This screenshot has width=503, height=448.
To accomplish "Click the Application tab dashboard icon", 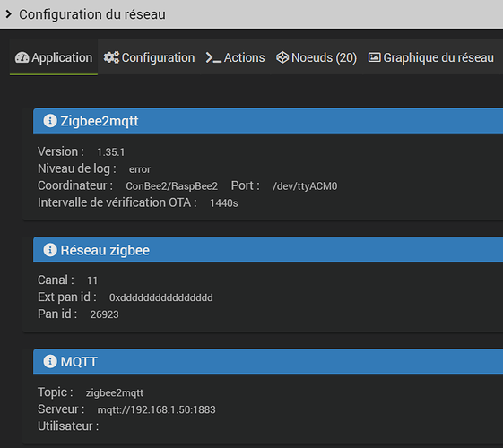I will [x=22, y=57].
